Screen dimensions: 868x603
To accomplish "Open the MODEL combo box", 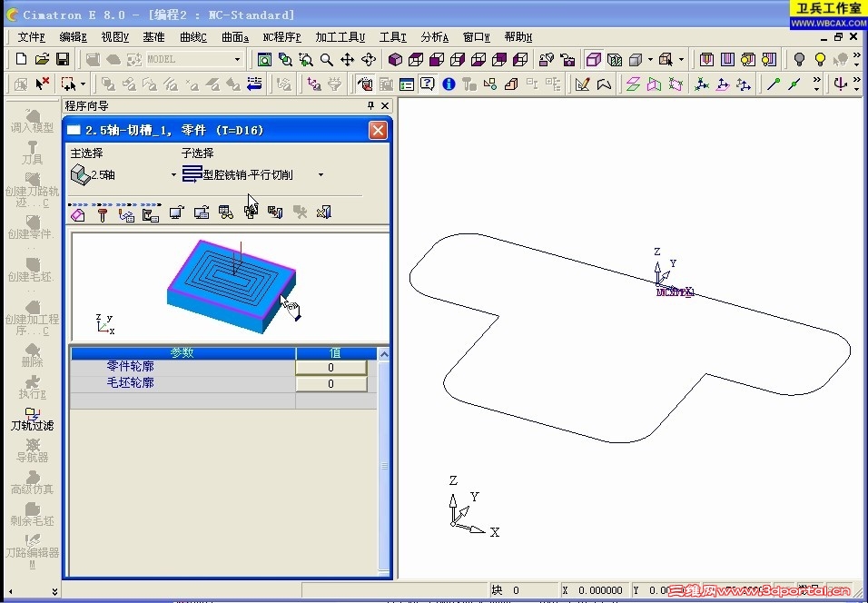I will click(x=193, y=59).
